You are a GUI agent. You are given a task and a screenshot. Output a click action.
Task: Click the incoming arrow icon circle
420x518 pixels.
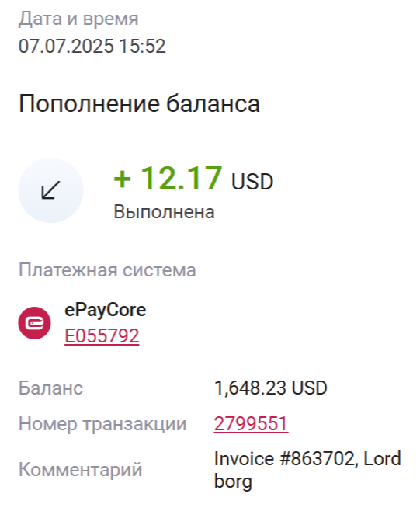pos(50,190)
